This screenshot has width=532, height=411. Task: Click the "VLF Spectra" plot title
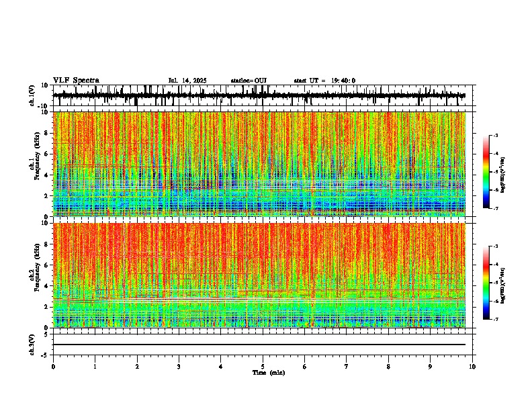click(76, 81)
